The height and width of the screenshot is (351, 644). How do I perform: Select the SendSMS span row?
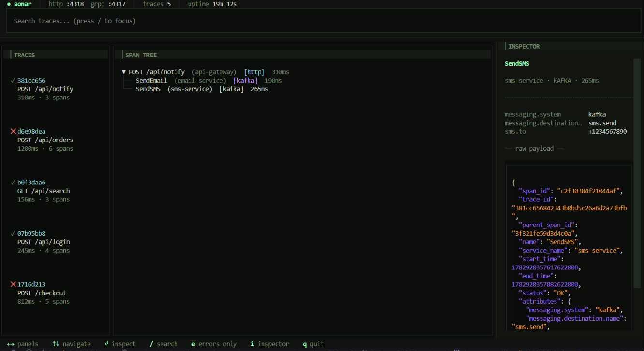(202, 89)
